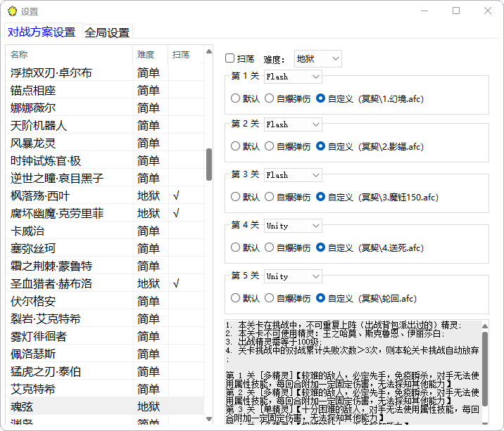
Task: Select the 伏尔格安 row
Action: (x=105, y=301)
